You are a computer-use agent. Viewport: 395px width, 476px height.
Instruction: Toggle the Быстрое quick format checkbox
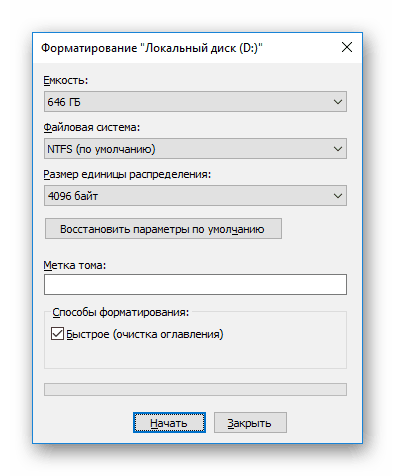(57, 334)
